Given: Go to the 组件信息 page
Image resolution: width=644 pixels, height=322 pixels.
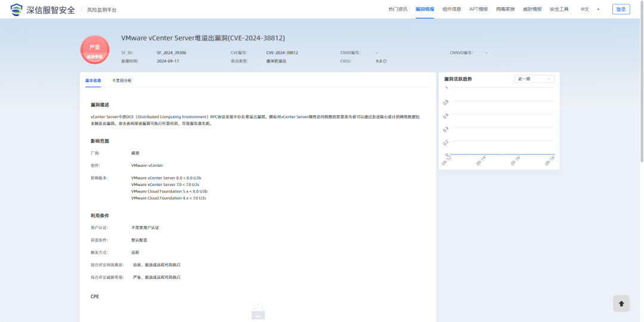Looking at the screenshot, I should (x=451, y=10).
